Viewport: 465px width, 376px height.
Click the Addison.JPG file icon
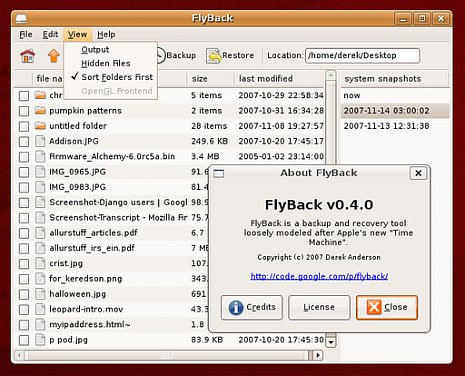coord(40,141)
